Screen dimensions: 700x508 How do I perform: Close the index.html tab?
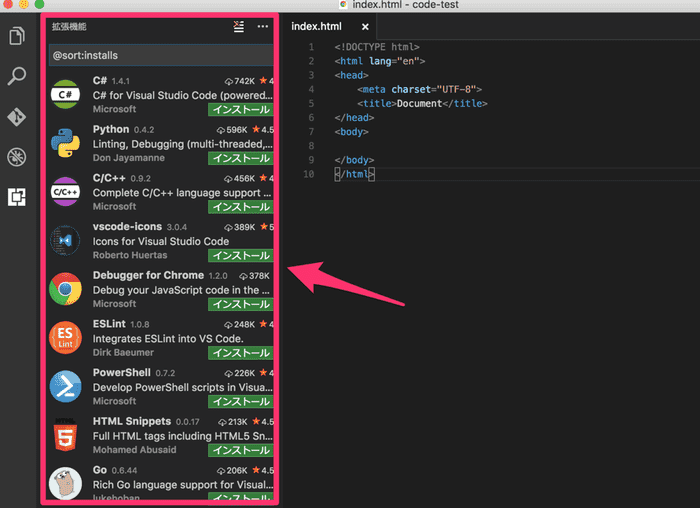[365, 27]
